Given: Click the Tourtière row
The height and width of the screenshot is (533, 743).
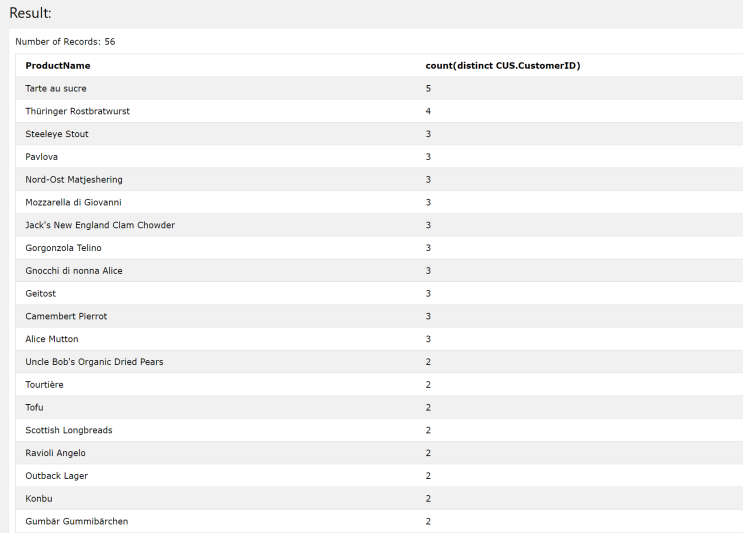Looking at the screenshot, I should tap(379, 384).
